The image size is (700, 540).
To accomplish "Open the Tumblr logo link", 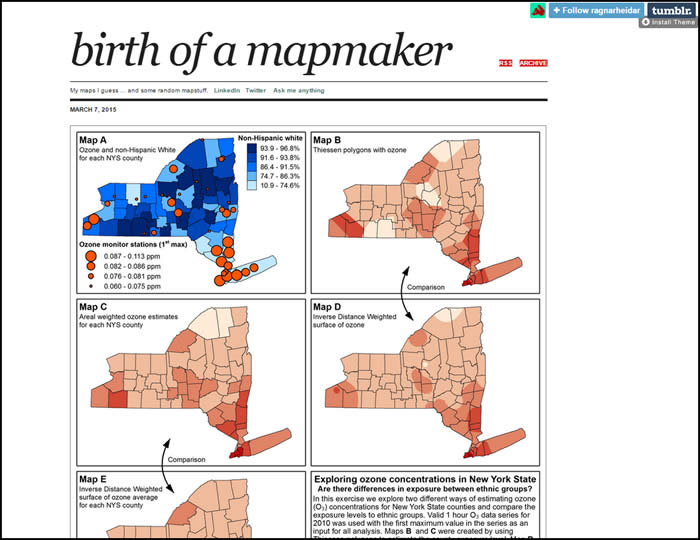I will pyautogui.click(x=667, y=9).
